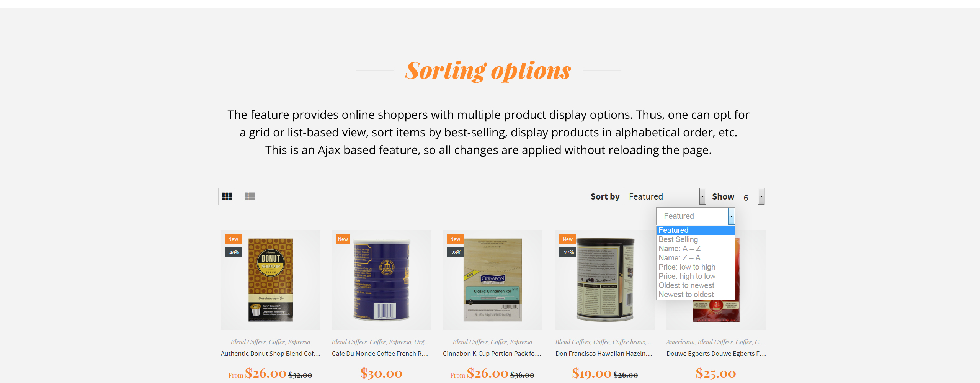Click New badge on Cafe Du Monde product
This screenshot has width=980, height=383.
click(343, 239)
